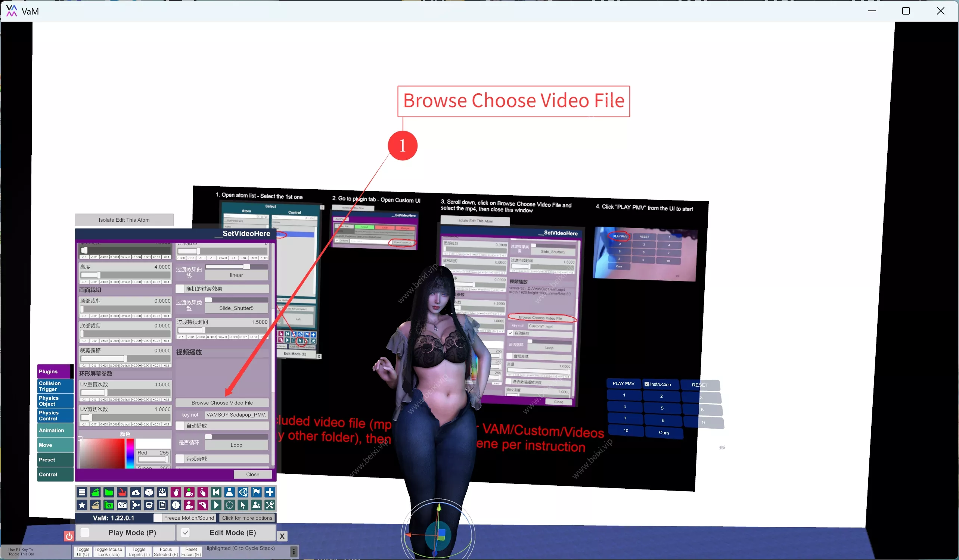Open the Physics Object tab

click(55, 401)
